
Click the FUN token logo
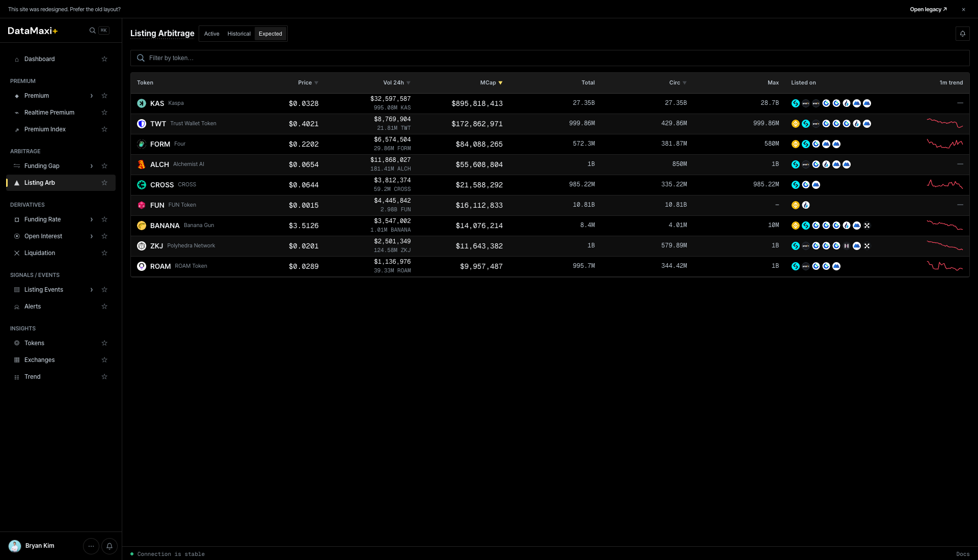click(142, 205)
